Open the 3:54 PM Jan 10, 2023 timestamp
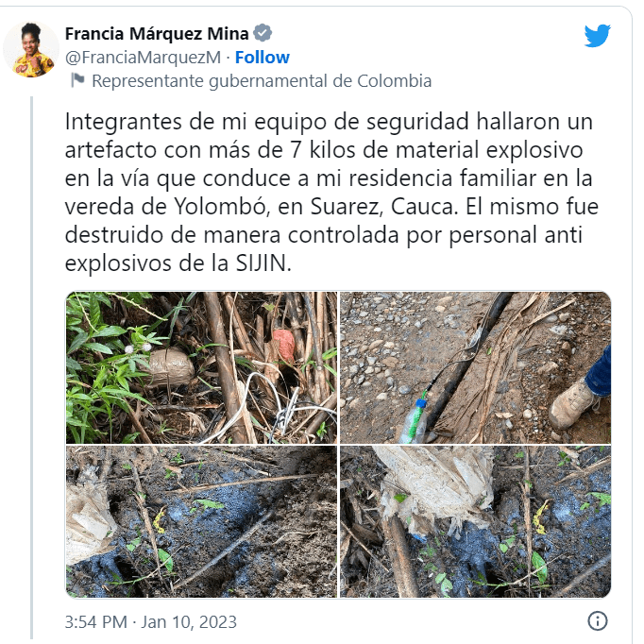The image size is (644, 644). 151,622
